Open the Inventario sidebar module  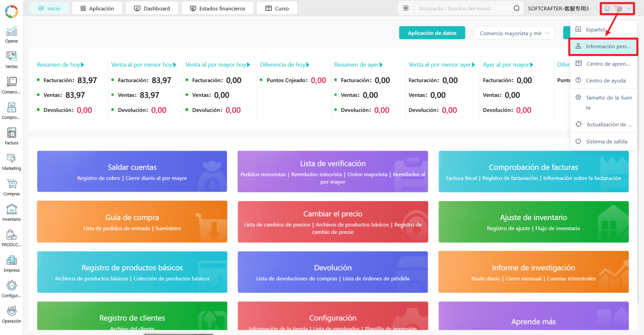coord(11,213)
